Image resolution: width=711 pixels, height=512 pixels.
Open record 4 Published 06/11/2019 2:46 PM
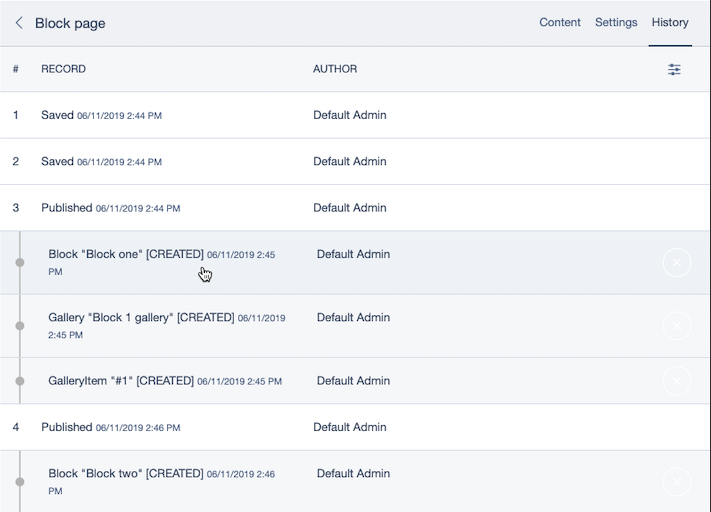pos(355,427)
